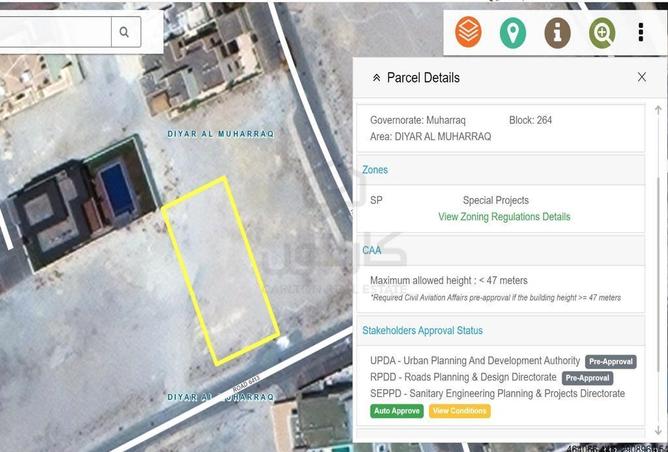The width and height of the screenshot is (668, 452).
Task: Click the ROAD label on the map
Action: tap(246, 385)
